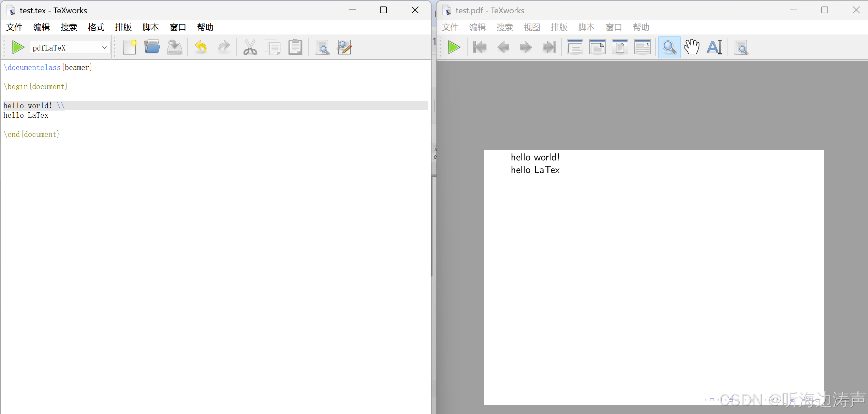
Task: Create a new document with New icon
Action: point(130,47)
